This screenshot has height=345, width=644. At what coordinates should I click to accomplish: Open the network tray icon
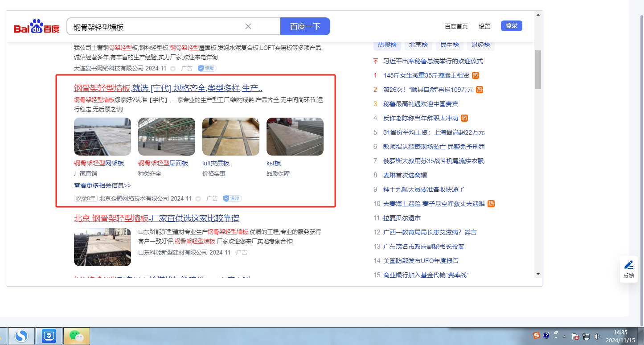586,337
